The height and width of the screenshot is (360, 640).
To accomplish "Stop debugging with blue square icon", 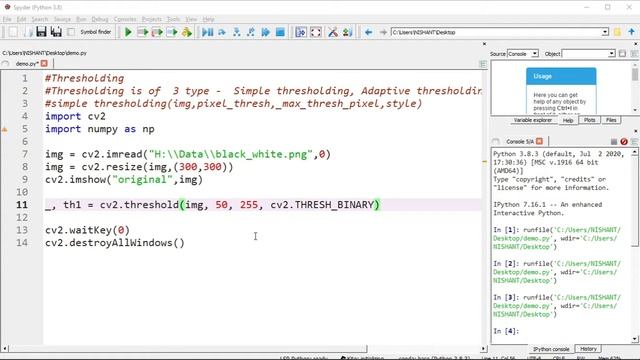I will click(280, 32).
